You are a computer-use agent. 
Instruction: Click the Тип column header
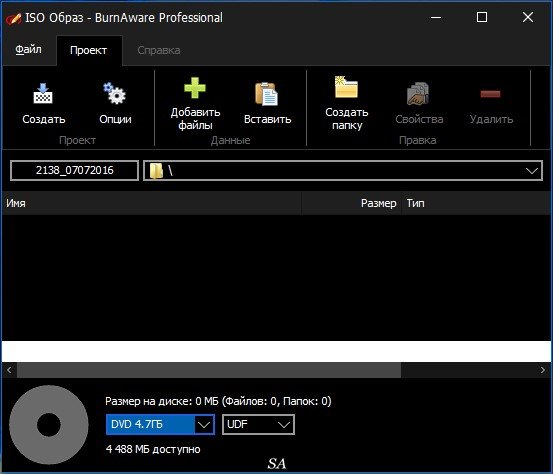[x=476, y=203]
